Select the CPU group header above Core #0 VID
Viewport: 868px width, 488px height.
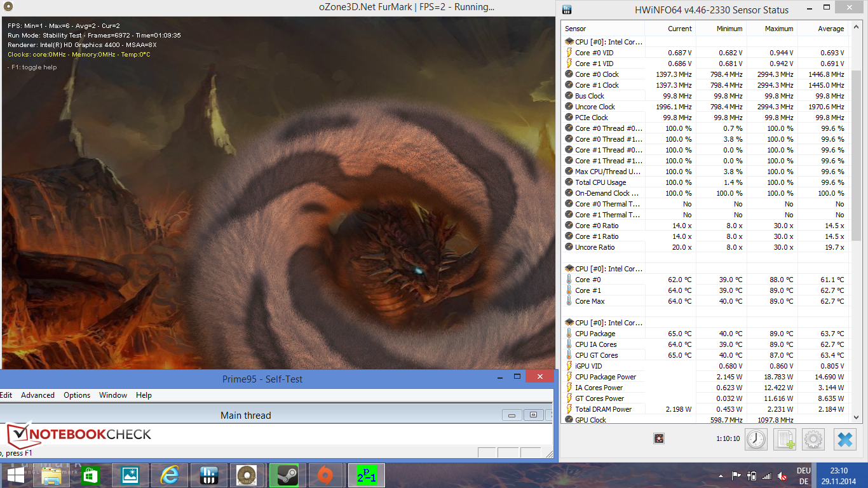(705, 42)
